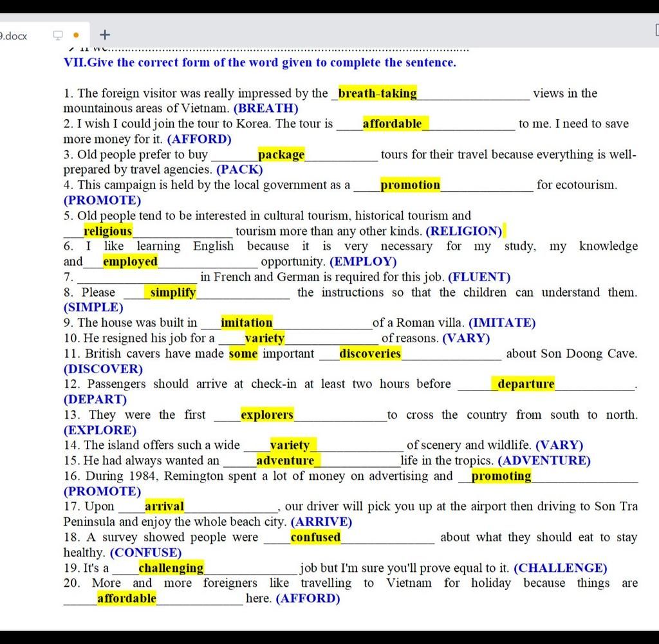Click the highlighted answer "religious"
This screenshot has height=644, width=659.
click(108, 231)
